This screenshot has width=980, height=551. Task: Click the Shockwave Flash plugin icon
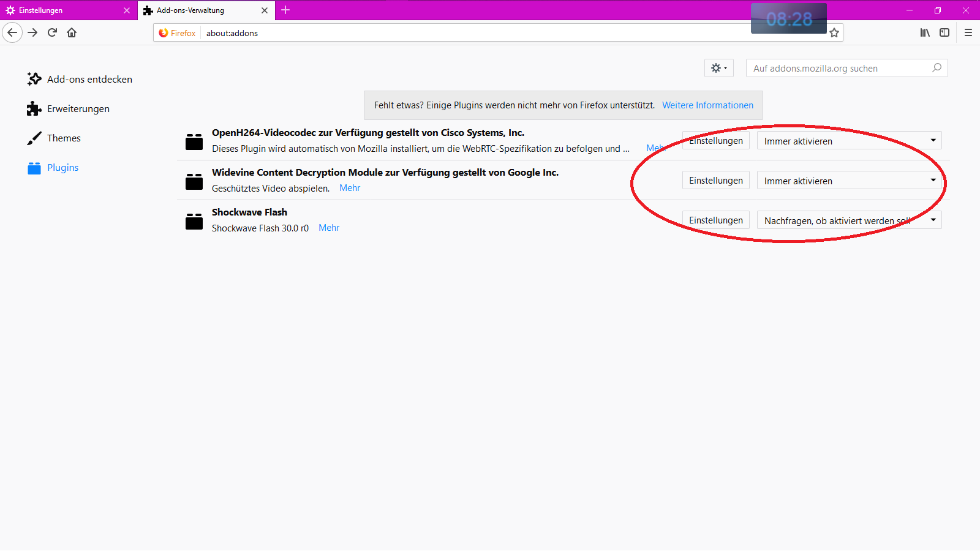[x=194, y=221]
